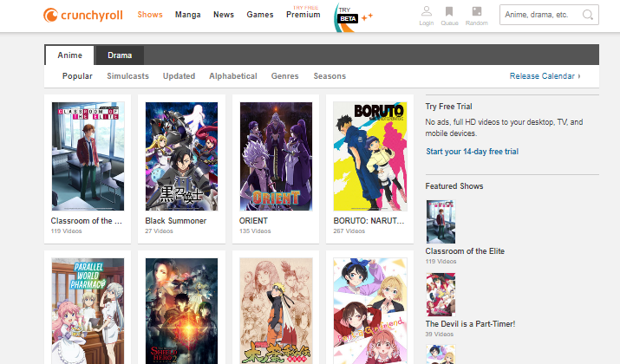Select the Updated filter
This screenshot has width=620, height=364.
tap(179, 76)
